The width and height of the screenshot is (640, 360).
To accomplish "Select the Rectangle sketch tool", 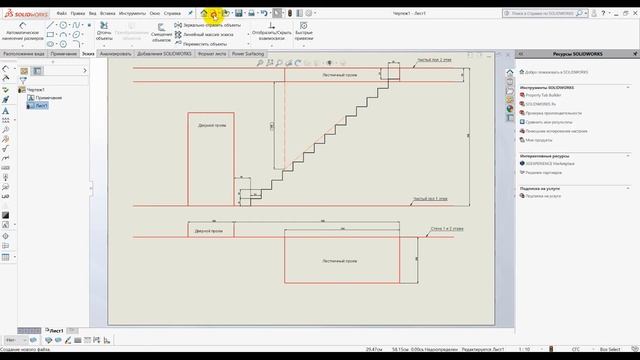I will (50, 35).
